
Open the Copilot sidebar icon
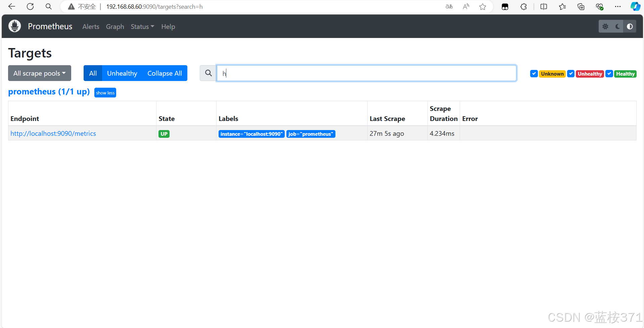pos(635,6)
